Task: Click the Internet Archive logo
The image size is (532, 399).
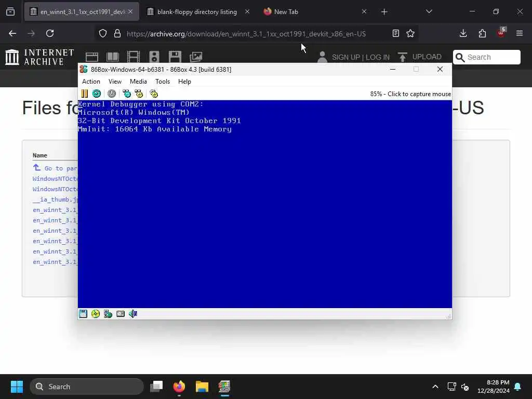Action: [39, 57]
